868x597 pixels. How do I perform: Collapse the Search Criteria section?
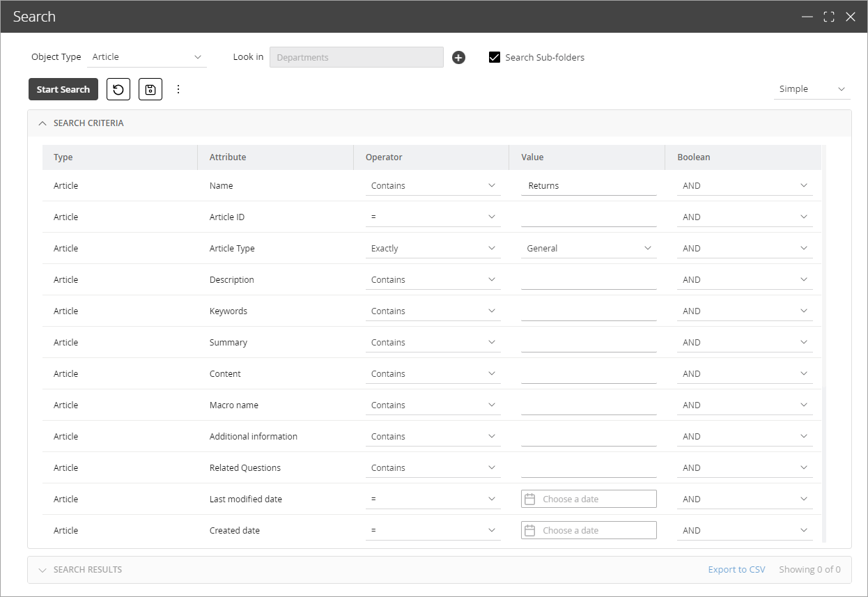(42, 123)
